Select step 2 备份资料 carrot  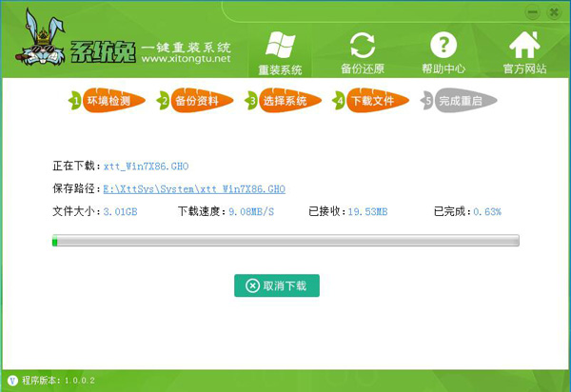[195, 100]
